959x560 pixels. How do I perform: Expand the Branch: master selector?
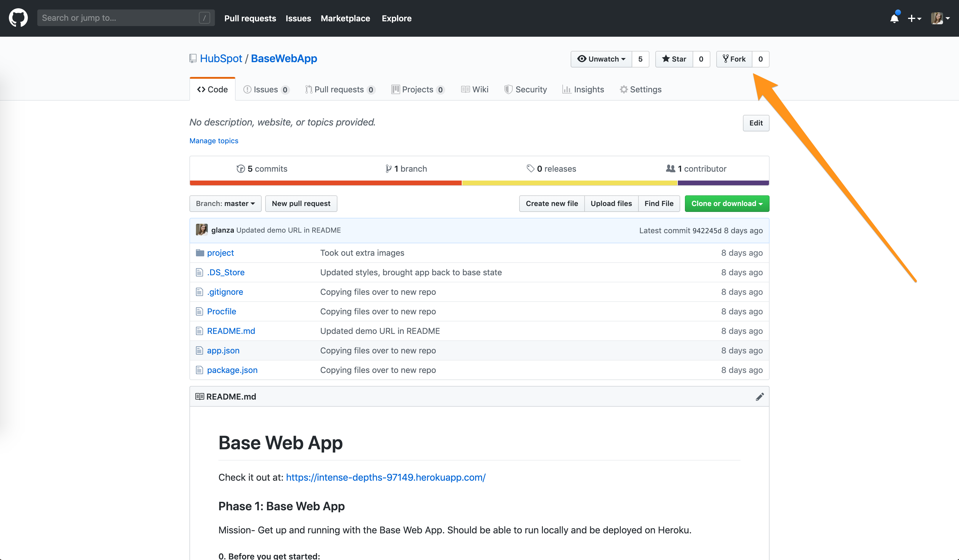tap(225, 204)
